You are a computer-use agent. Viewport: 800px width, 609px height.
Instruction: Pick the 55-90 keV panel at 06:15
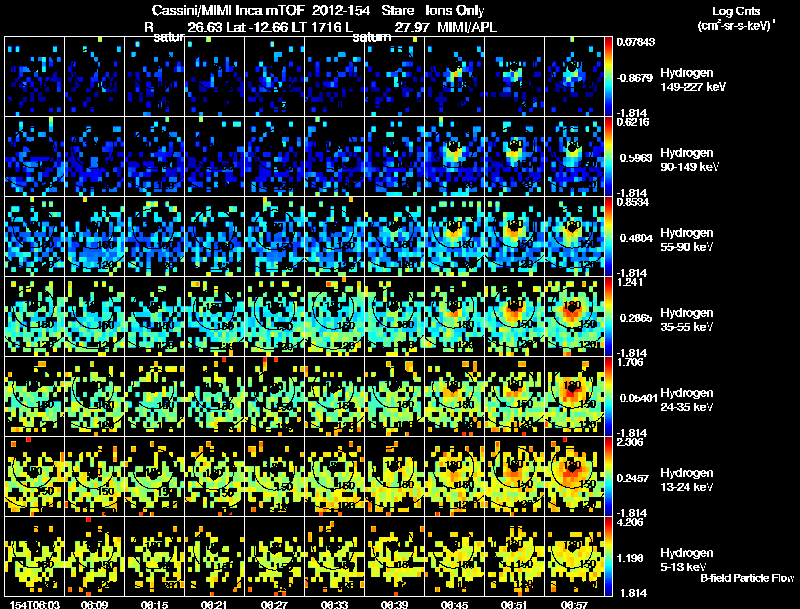coord(155,237)
